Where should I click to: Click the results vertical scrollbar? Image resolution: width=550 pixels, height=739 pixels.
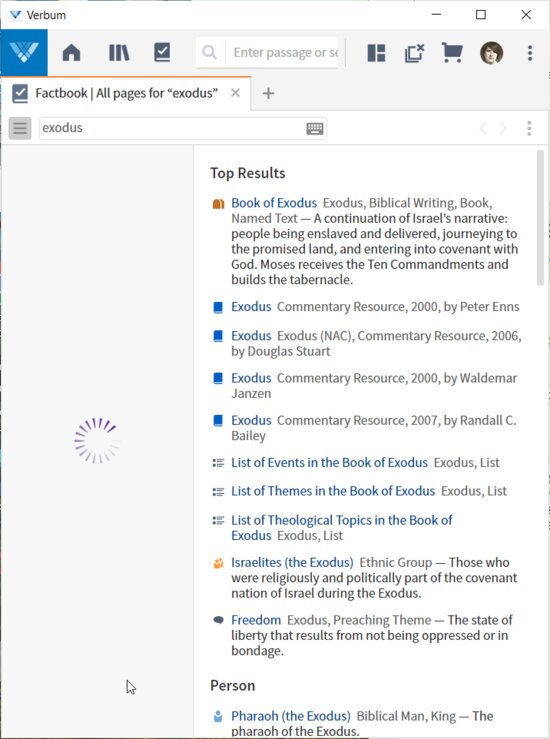(540, 218)
